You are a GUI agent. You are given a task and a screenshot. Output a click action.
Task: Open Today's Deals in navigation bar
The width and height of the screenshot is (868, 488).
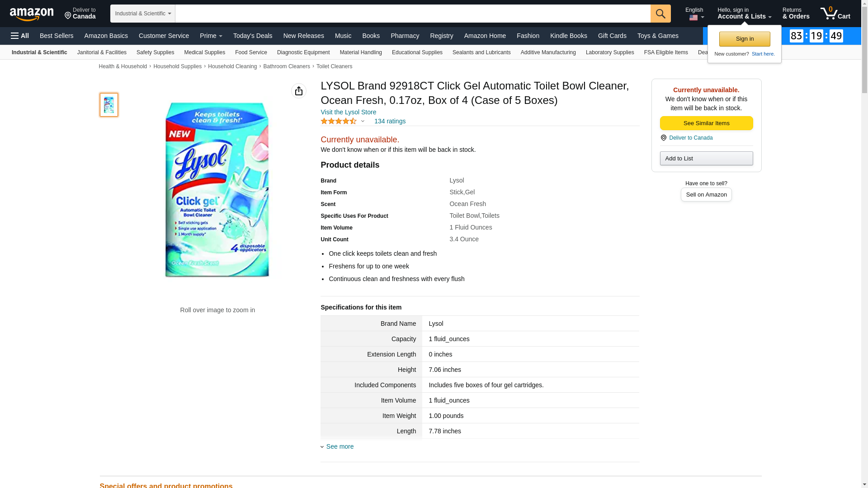[253, 36]
